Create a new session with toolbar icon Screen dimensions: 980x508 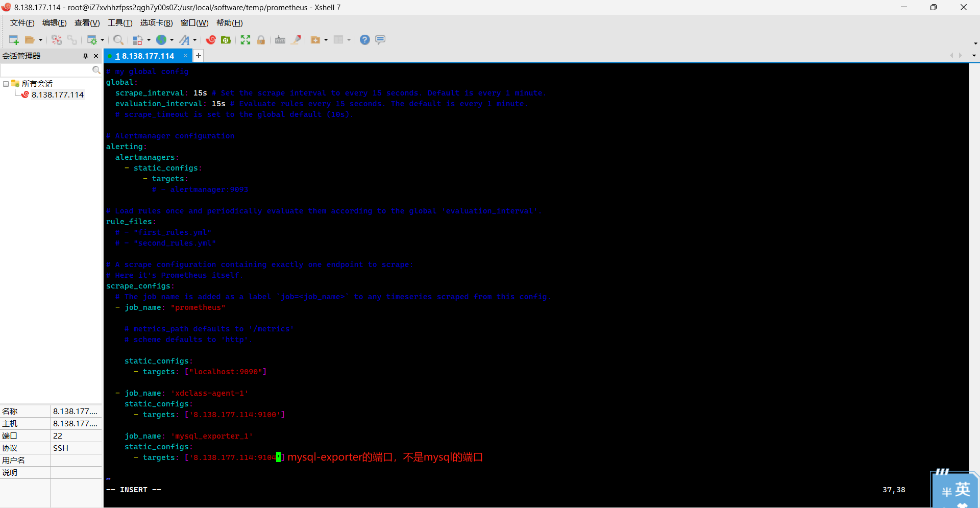pos(14,40)
